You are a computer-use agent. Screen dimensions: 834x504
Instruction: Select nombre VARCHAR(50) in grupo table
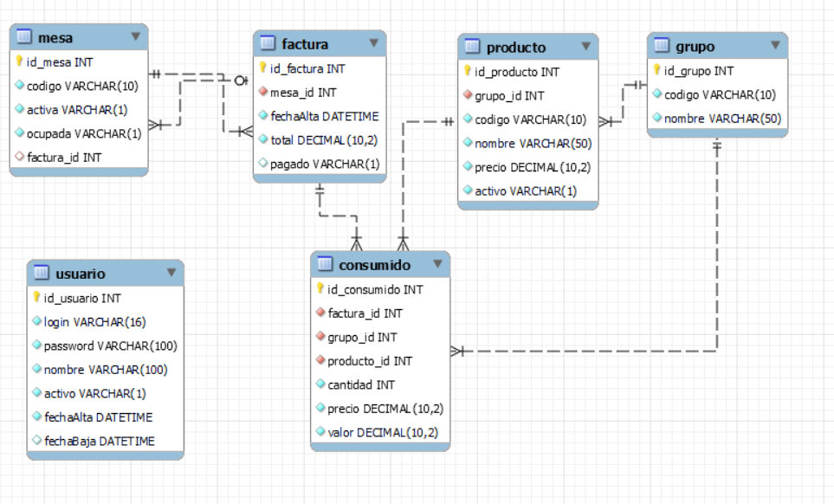(722, 119)
